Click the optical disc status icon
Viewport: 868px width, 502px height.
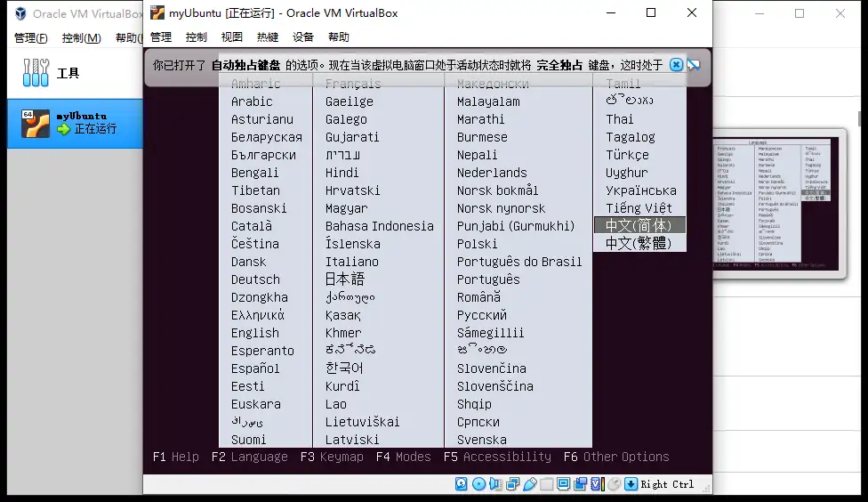(478, 484)
